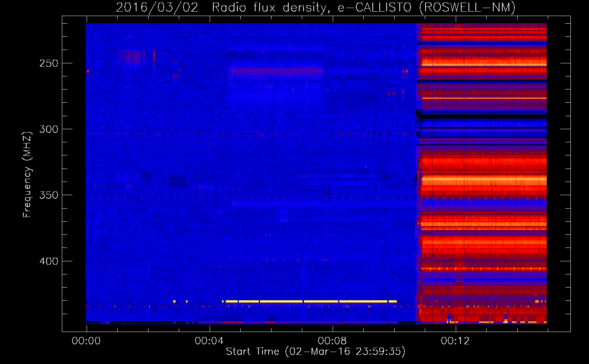The image size is (589, 364).
Task: Click the 'Frequency (MHZ)' axis label
Action: [27, 174]
